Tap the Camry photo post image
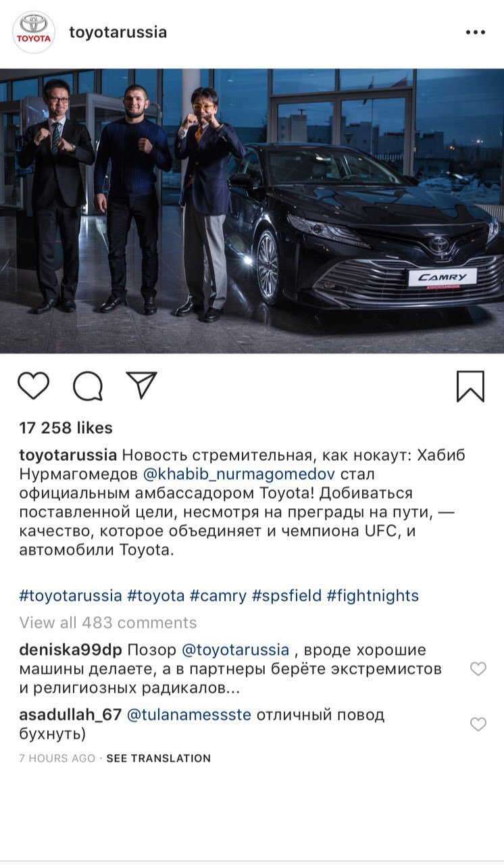Viewport: 504px width, 865px height. (x=252, y=211)
